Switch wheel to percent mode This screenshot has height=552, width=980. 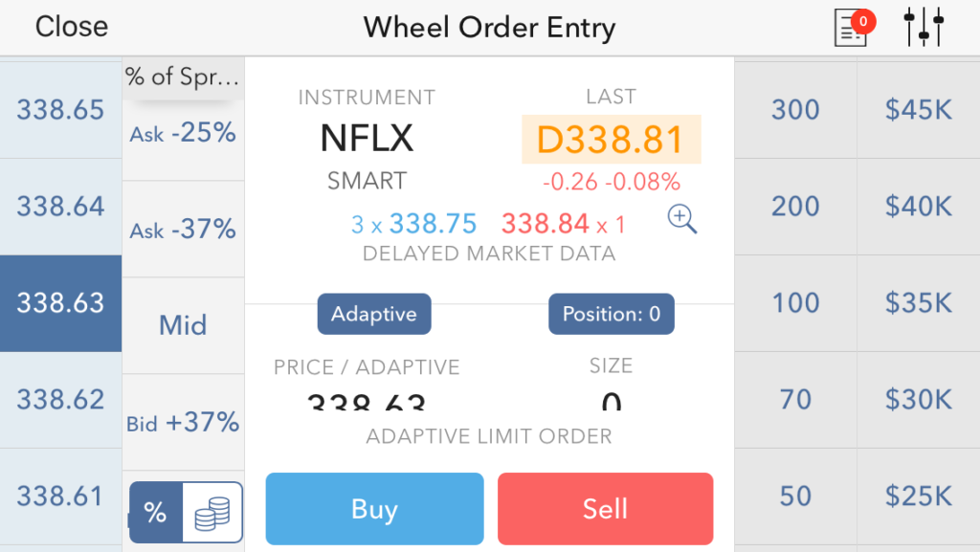coord(156,512)
